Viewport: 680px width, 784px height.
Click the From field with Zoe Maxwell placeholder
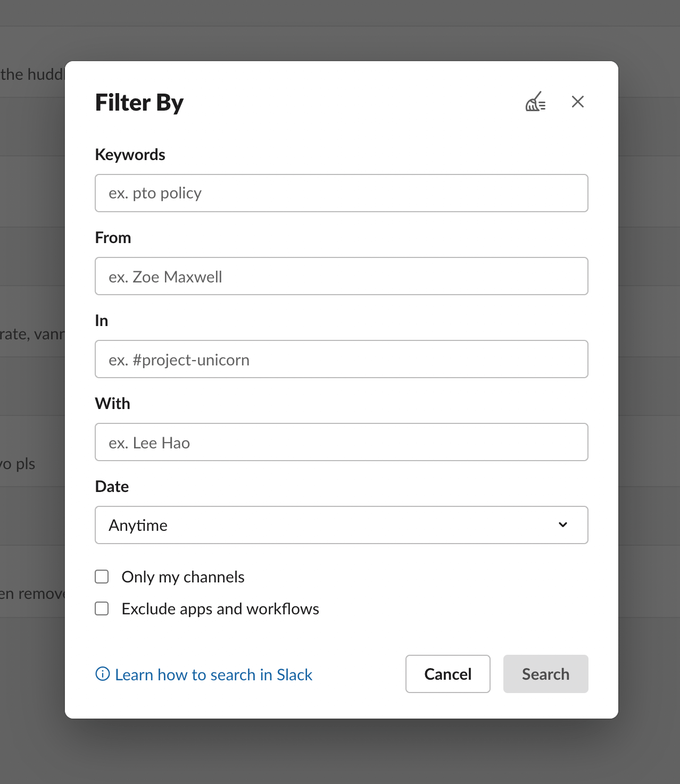[341, 276]
